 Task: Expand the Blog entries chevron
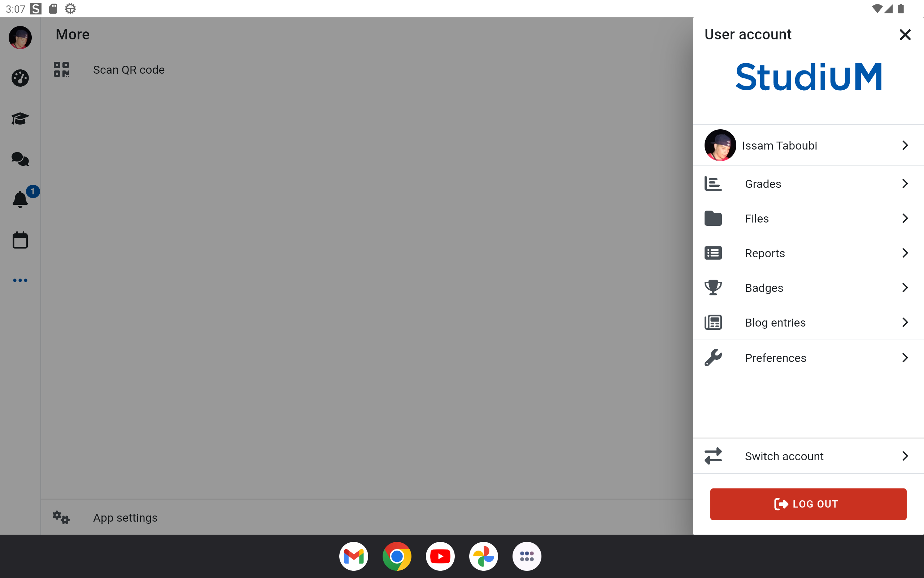(x=905, y=322)
